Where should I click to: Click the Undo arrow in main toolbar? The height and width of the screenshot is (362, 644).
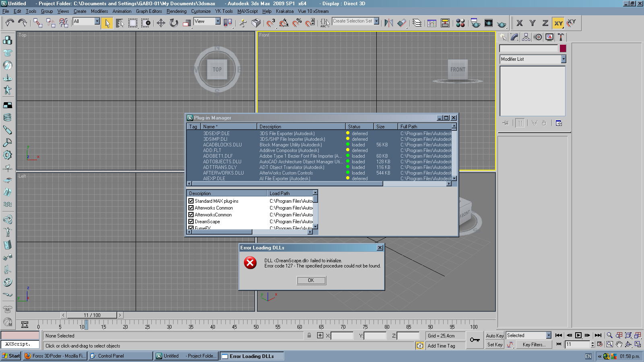coord(10,23)
